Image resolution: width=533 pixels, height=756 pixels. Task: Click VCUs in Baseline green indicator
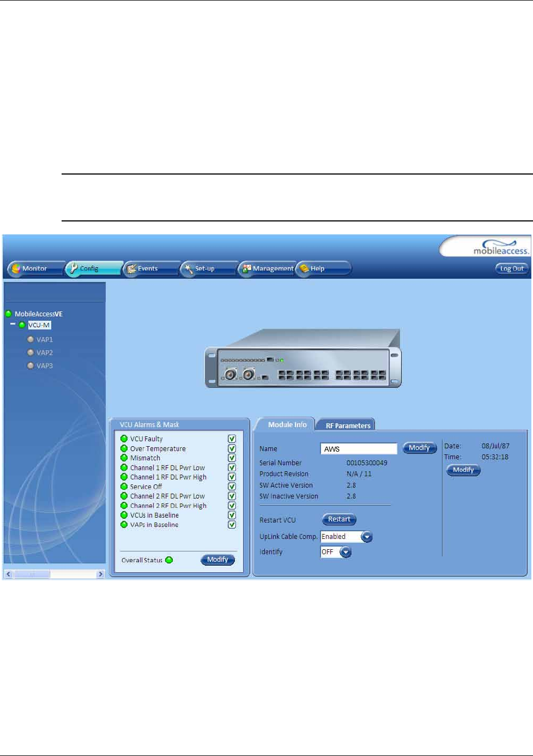pyautogui.click(x=124, y=515)
